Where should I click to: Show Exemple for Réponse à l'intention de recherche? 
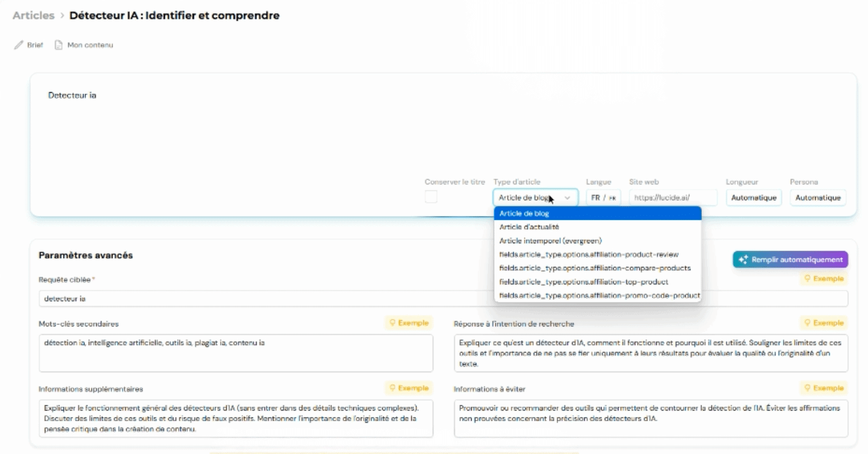(824, 323)
